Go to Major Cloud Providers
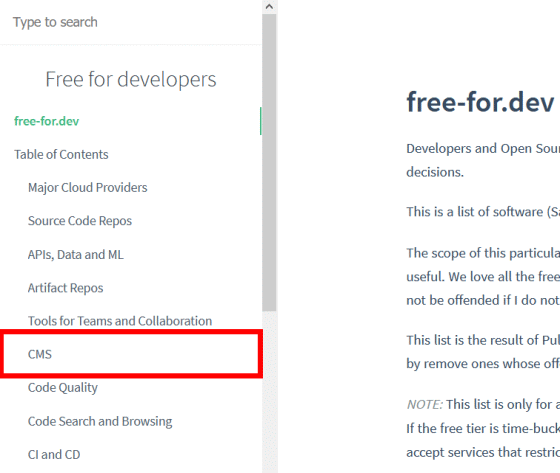The width and height of the screenshot is (560, 473). coord(88,188)
